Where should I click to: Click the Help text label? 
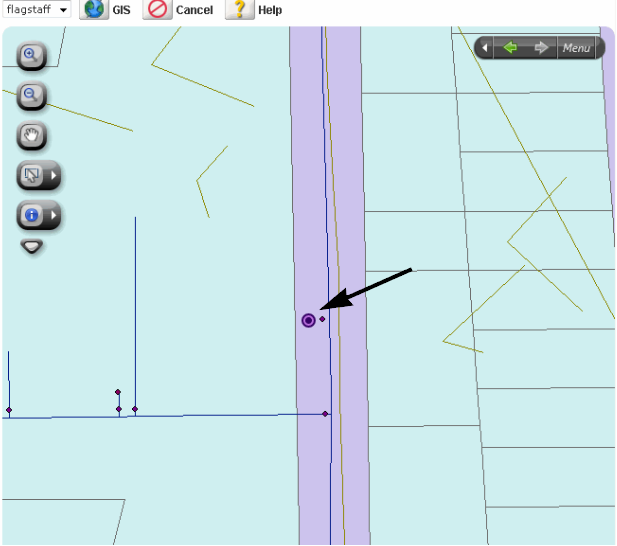pyautogui.click(x=270, y=11)
